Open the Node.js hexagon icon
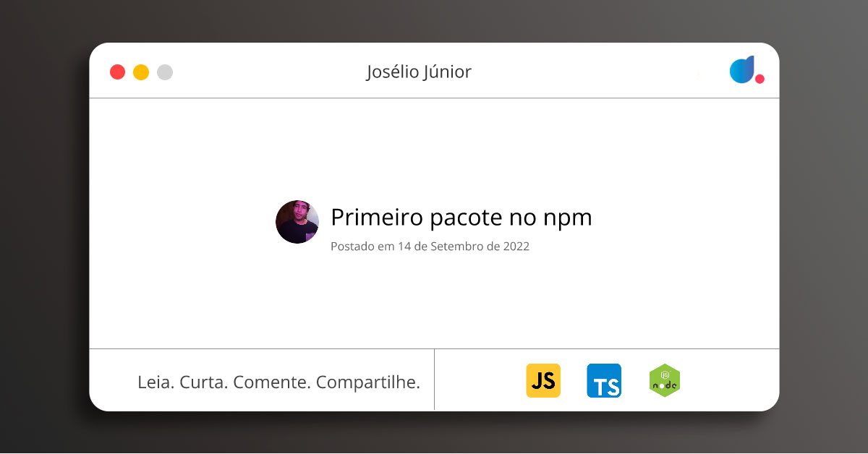The width and height of the screenshot is (868, 454). click(x=664, y=380)
